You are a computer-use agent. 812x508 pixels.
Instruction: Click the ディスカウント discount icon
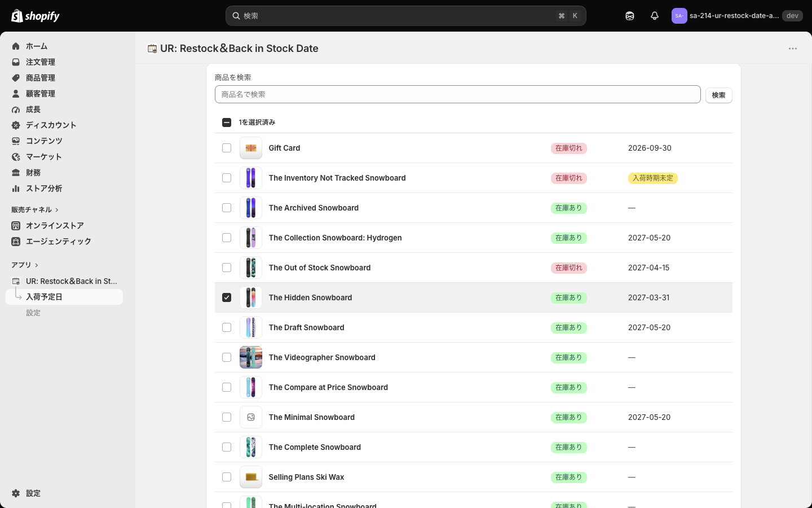coord(16,125)
